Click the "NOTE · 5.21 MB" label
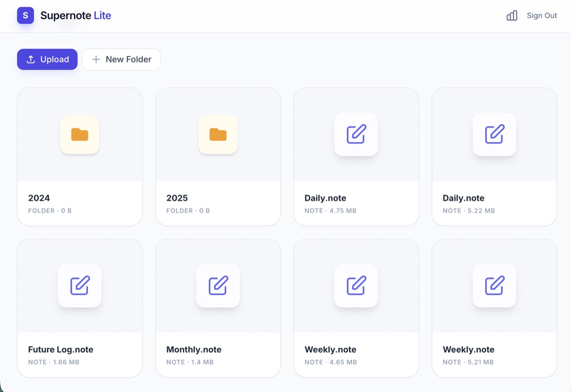This screenshot has width=571, height=392. [x=468, y=362]
